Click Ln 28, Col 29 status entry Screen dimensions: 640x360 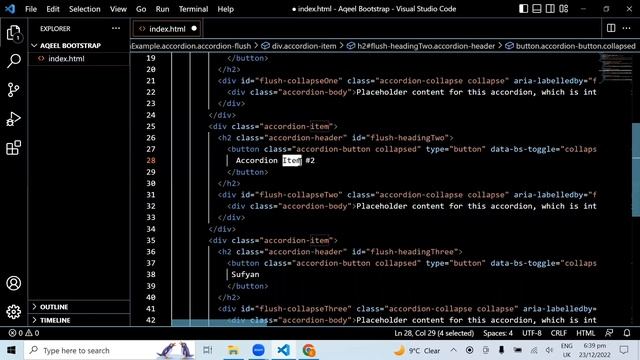click(x=434, y=333)
